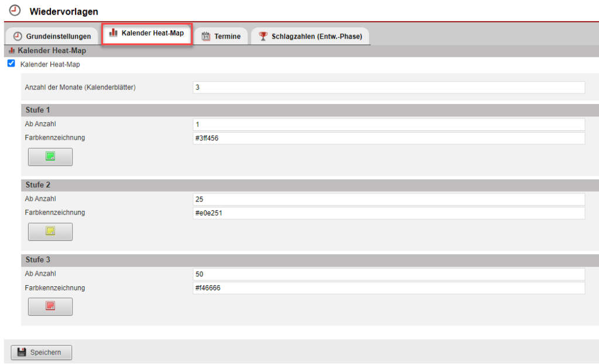The height and width of the screenshot is (364, 599).
Task: Click the bar chart icon on Kalender Heat-Map tab
Action: 113,33
